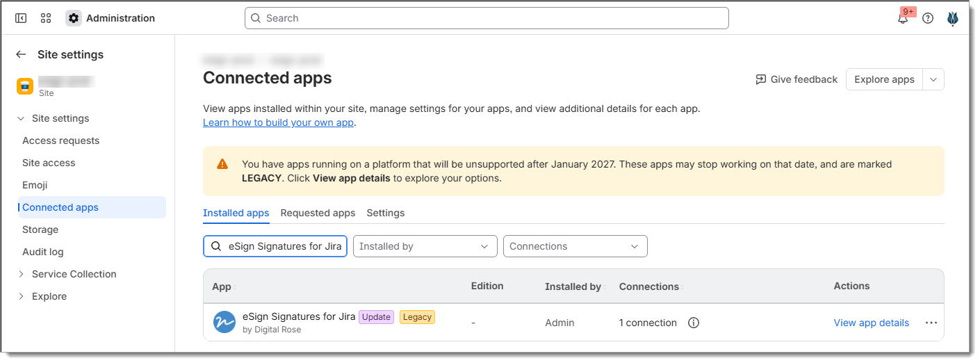Open the user profile avatar
The width and height of the screenshot is (980, 363).
tap(953, 18)
